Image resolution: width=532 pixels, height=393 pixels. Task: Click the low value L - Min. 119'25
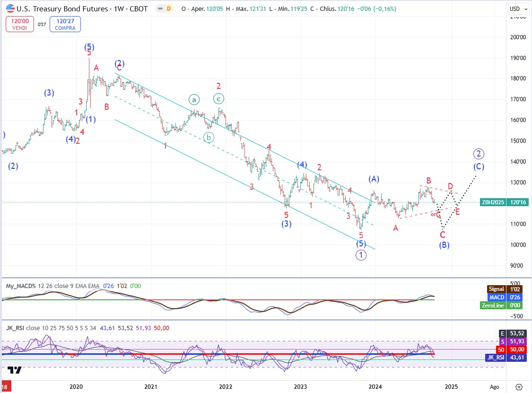pos(288,9)
